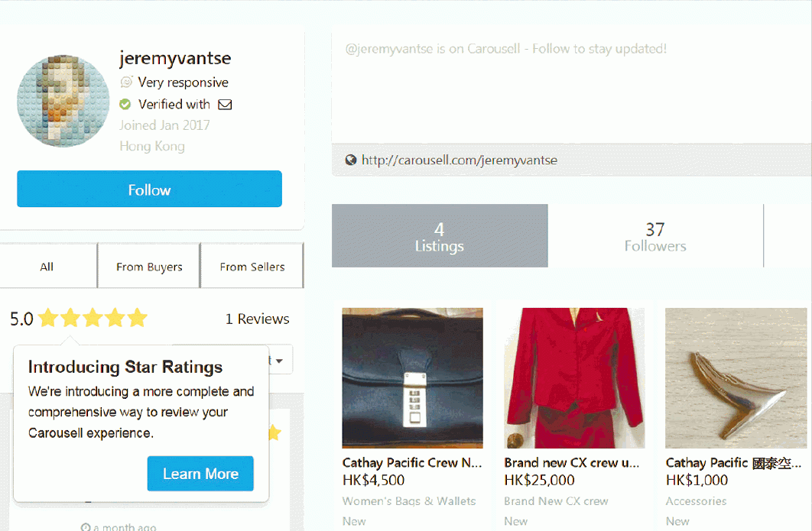Click Learn More in Star Ratings popup
Viewport: 812px width, 531px height.
(200, 474)
